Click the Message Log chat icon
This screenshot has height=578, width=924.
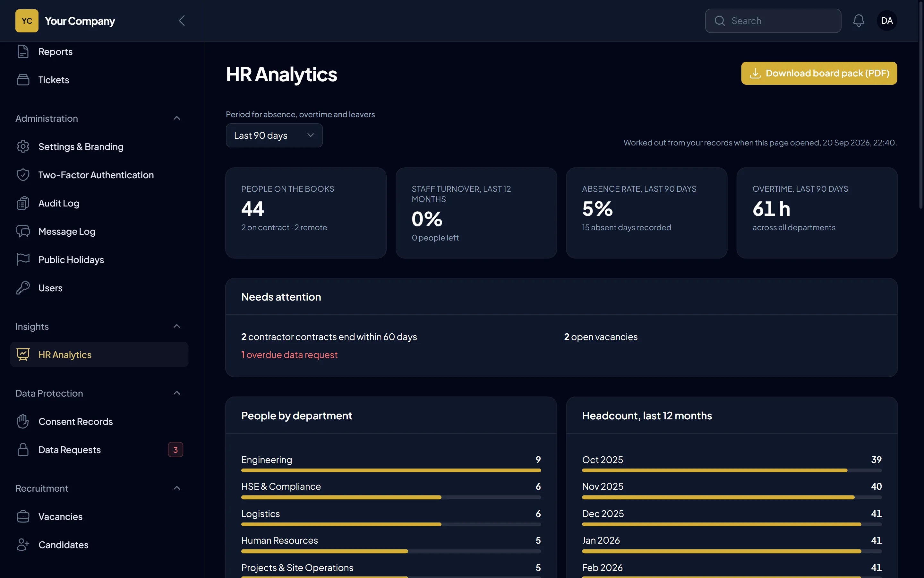(23, 231)
